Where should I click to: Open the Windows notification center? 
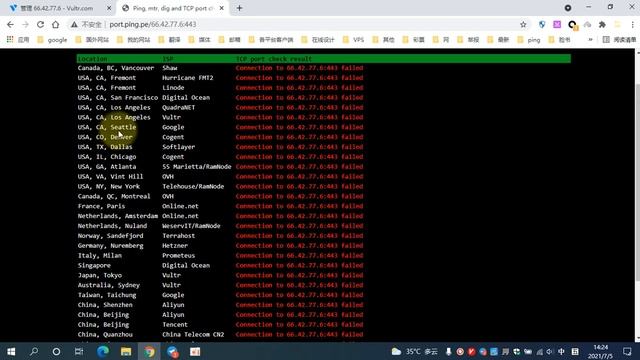(x=627, y=351)
